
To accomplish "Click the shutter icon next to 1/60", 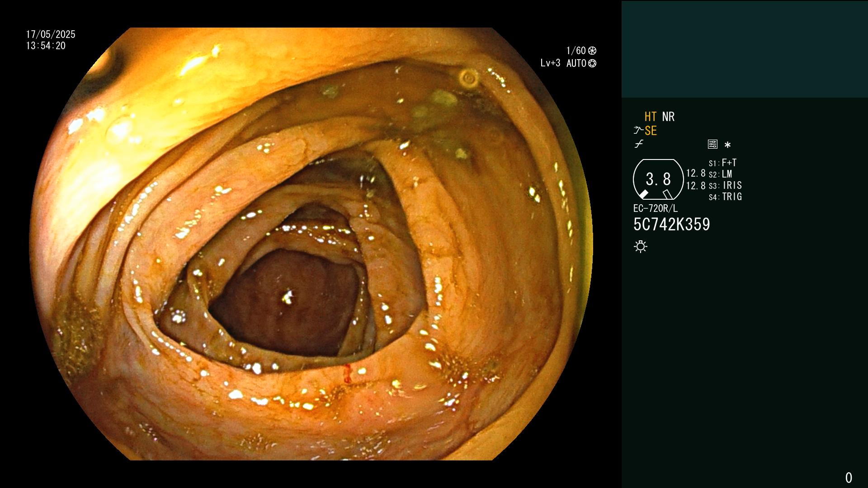I will coord(592,51).
